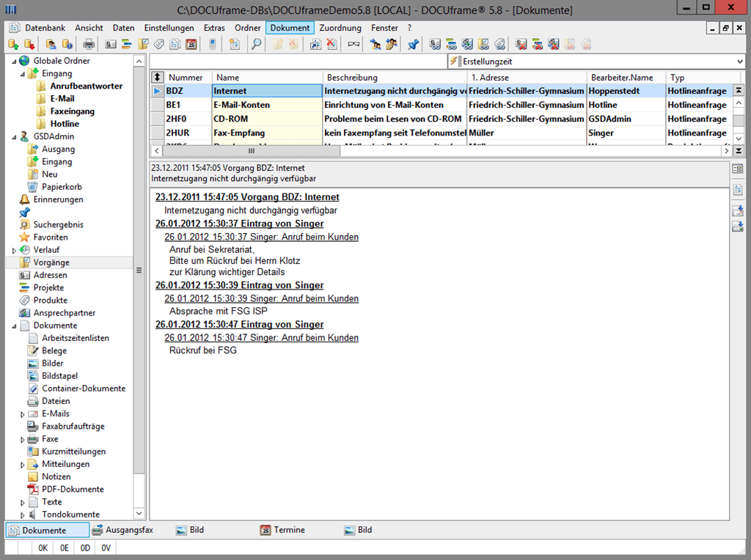The height and width of the screenshot is (560, 751).
Task: Click the calendar icon in the toolbar
Action: 191,45
